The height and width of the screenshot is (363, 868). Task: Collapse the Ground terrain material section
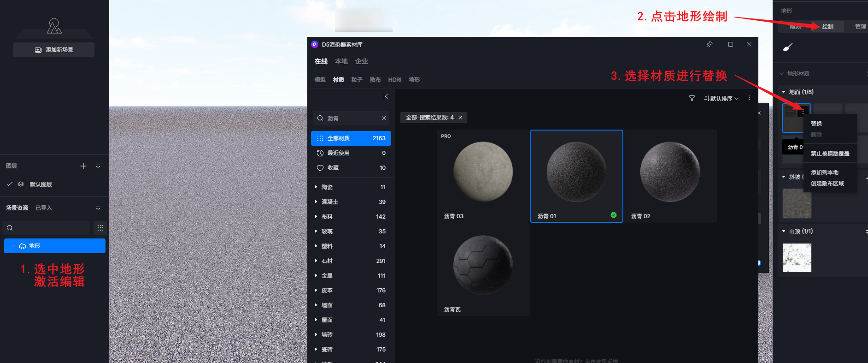pyautogui.click(x=784, y=92)
